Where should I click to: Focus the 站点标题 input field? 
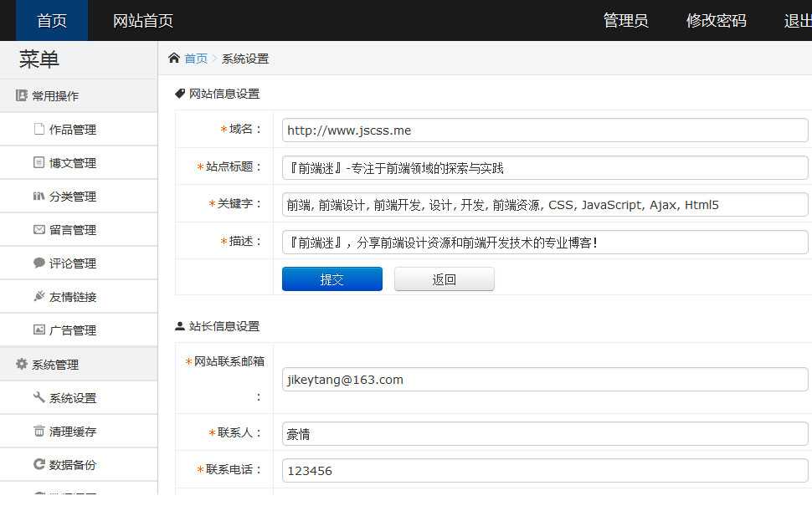pyautogui.click(x=545, y=167)
